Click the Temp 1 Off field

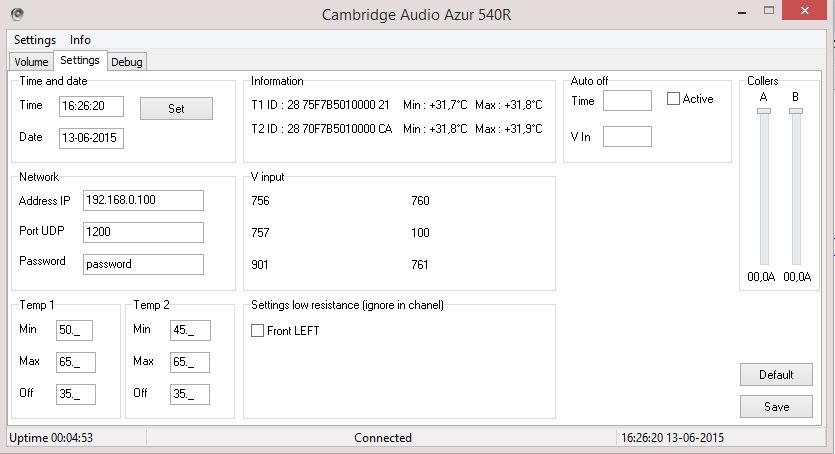coord(76,394)
